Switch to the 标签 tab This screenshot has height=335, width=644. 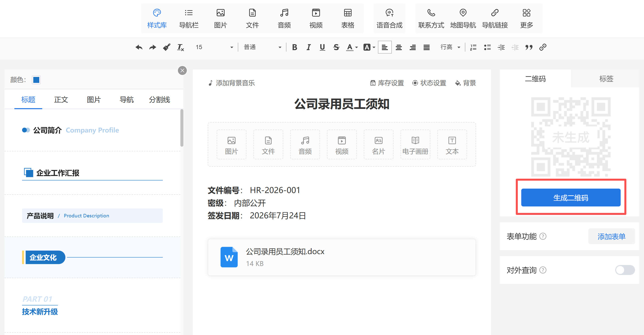pyautogui.click(x=606, y=79)
